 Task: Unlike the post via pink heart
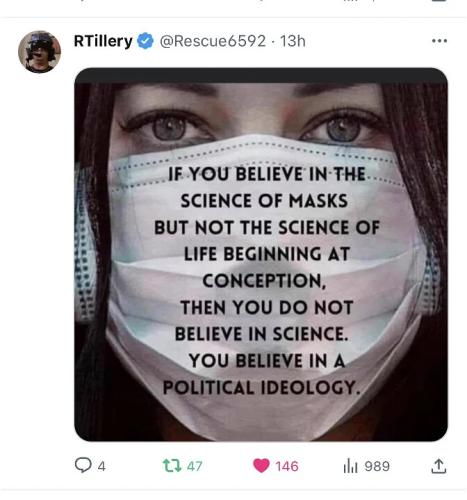click(261, 466)
